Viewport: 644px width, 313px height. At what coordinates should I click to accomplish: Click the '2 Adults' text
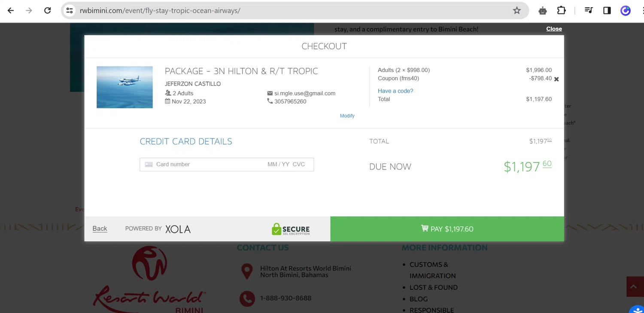click(x=183, y=93)
